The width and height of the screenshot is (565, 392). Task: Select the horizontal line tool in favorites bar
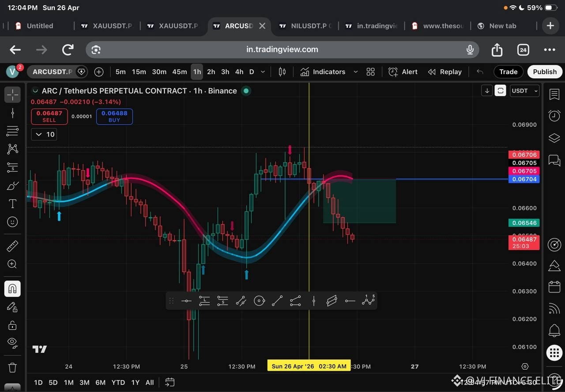[x=186, y=301]
